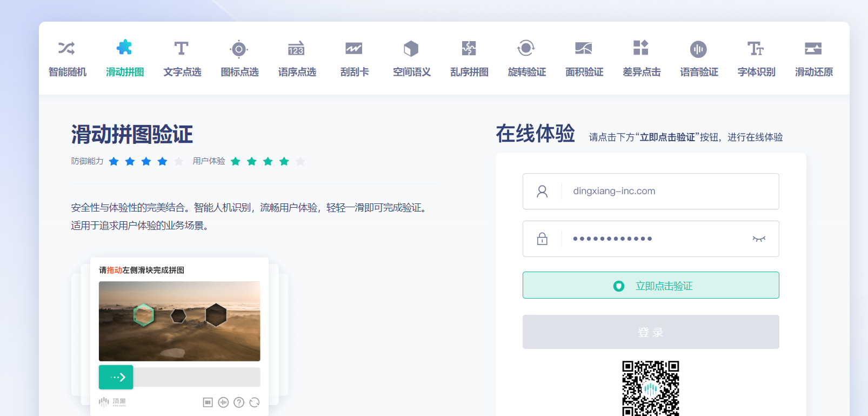This screenshot has width=868, height=416.
Task: Click the gray slider track of the captcha
Action: click(x=197, y=377)
